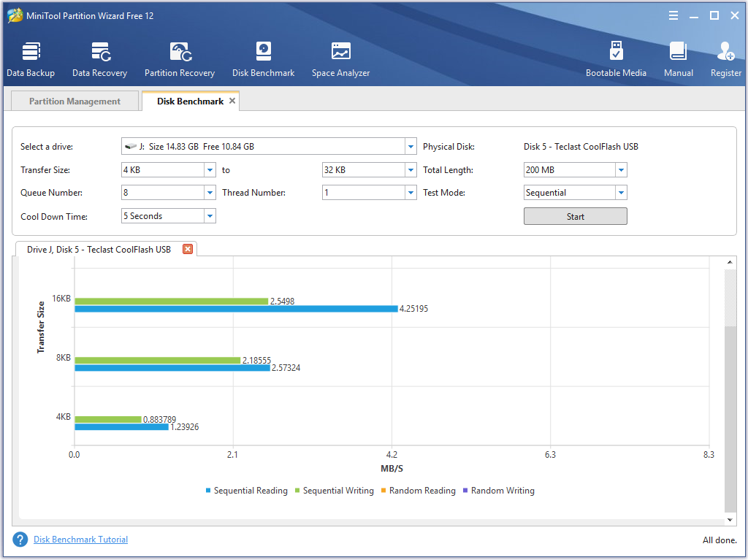
Task: Click the Register icon
Action: (725, 59)
